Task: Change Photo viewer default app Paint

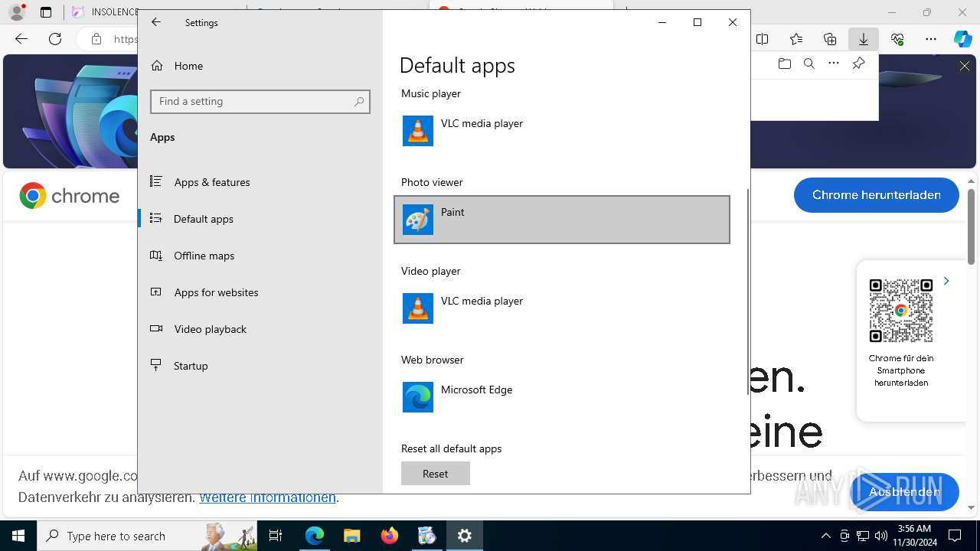Action: point(562,220)
